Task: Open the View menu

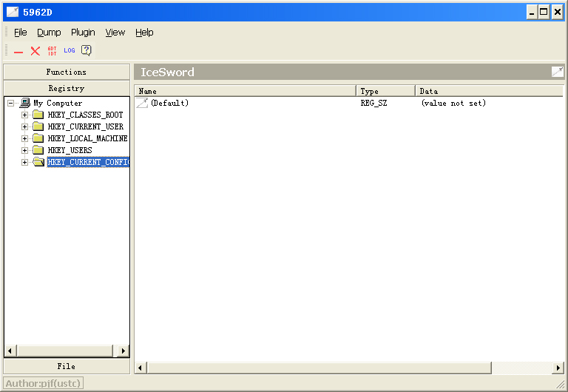Action: pyautogui.click(x=115, y=33)
